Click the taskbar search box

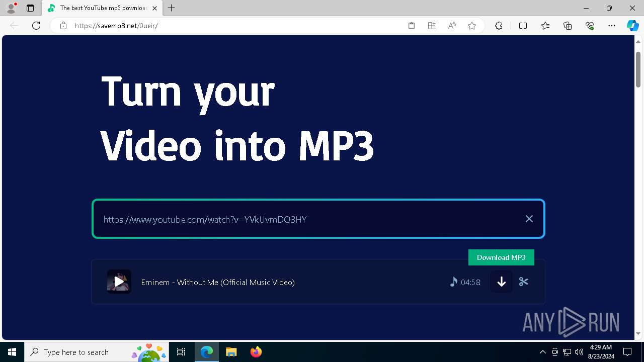[x=97, y=352]
